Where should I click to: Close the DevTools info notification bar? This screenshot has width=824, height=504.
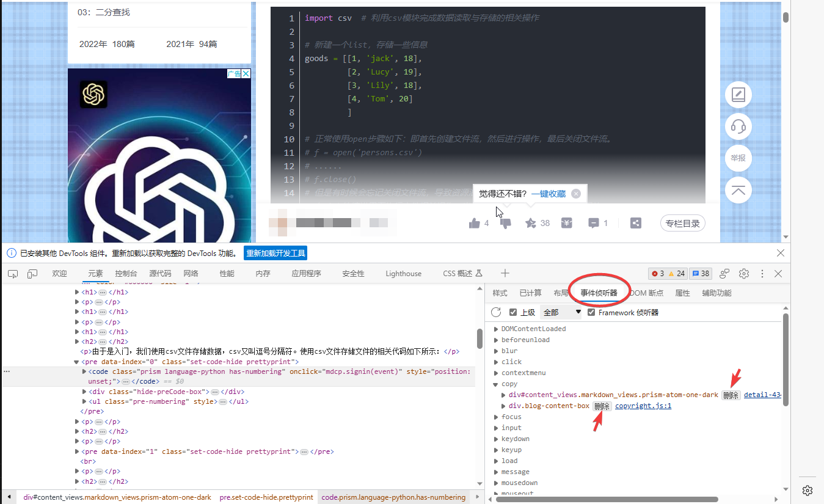coord(780,253)
